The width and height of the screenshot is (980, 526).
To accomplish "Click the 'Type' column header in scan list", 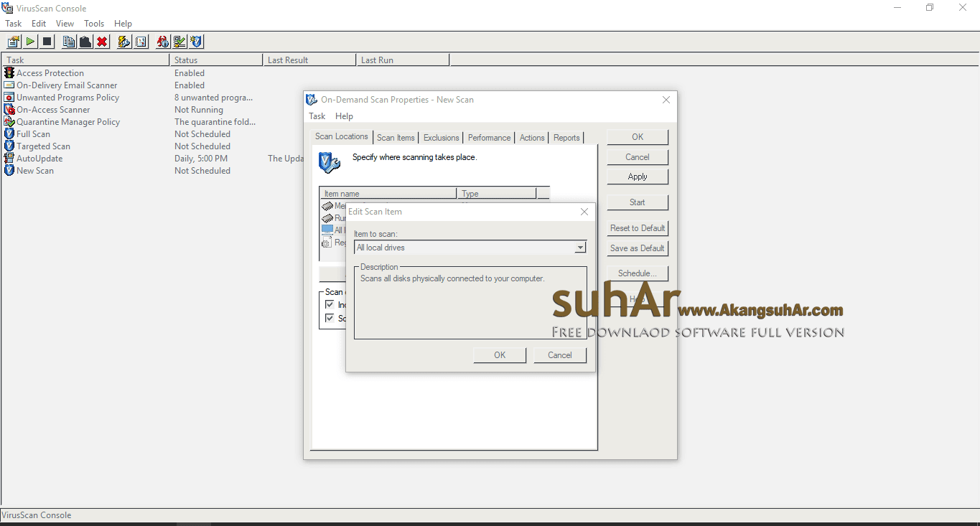I will [x=497, y=194].
